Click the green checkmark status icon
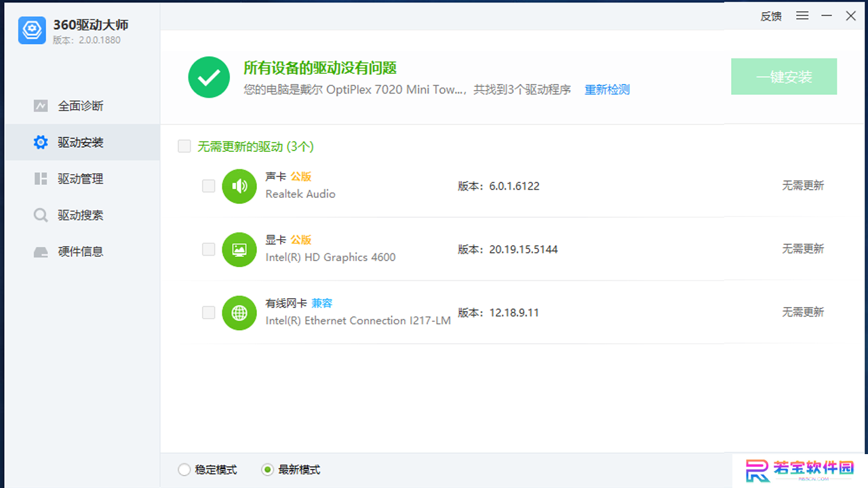 point(209,77)
